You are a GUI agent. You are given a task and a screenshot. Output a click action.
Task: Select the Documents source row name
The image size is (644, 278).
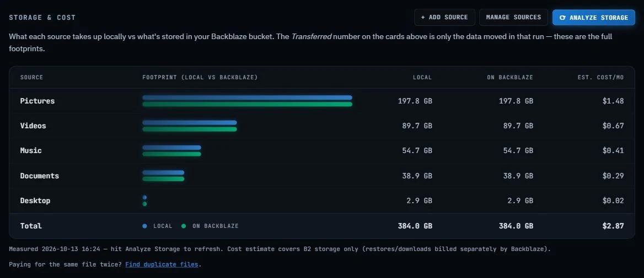pos(40,176)
